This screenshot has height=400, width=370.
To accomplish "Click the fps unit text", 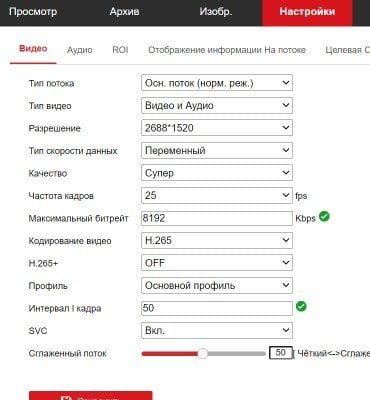I will (301, 196).
